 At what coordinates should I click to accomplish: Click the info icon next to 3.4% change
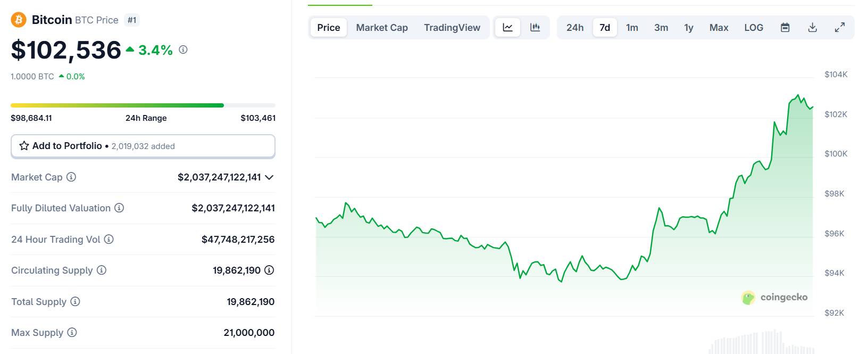click(183, 50)
